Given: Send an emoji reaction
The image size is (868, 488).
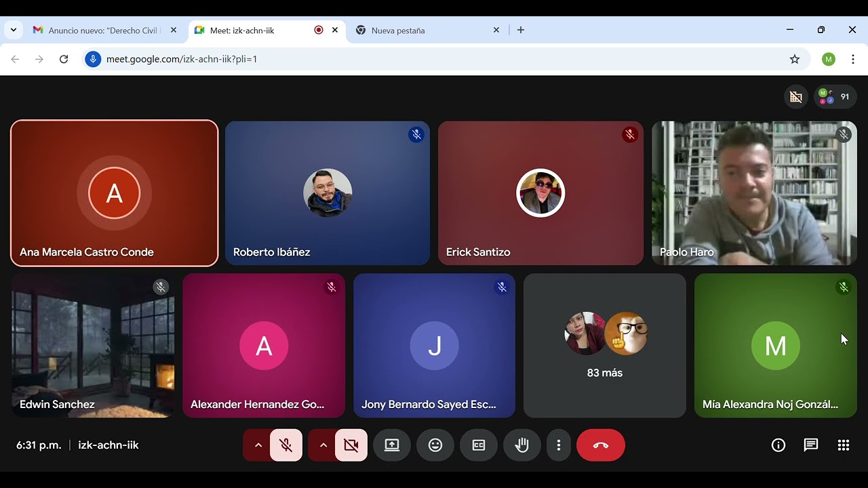Looking at the screenshot, I should (435, 445).
